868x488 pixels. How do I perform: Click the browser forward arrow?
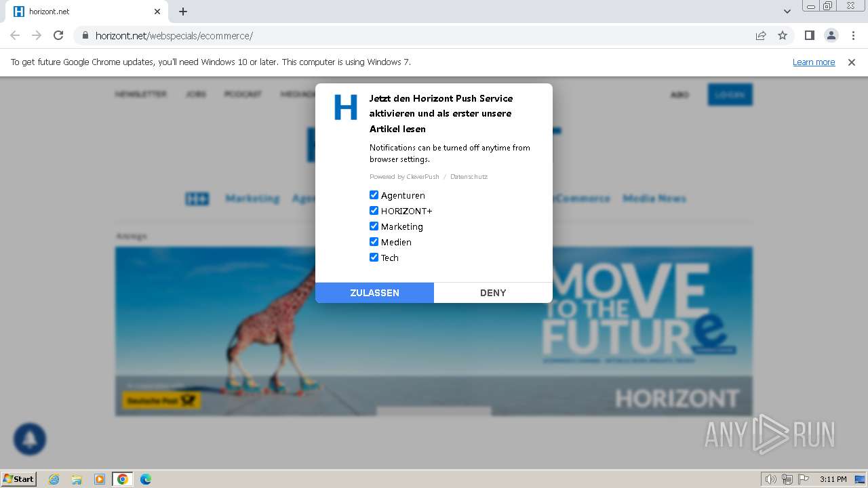pos(37,35)
